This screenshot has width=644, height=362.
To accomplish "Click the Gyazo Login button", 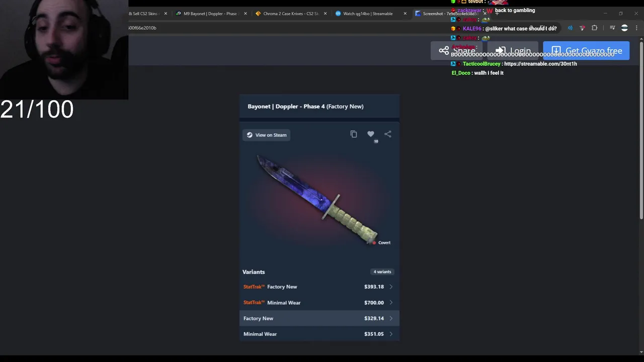I will (x=513, y=51).
